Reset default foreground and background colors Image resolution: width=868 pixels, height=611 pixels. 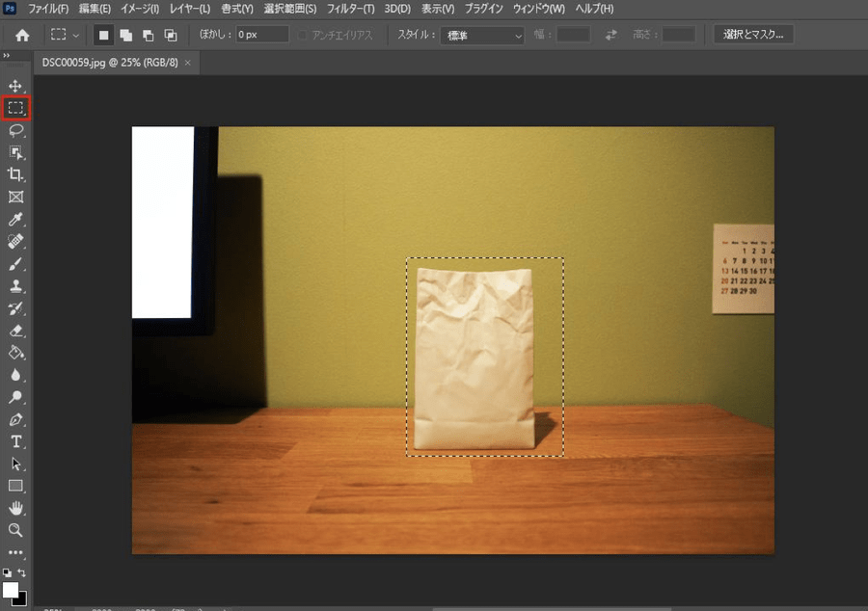pos(7,572)
